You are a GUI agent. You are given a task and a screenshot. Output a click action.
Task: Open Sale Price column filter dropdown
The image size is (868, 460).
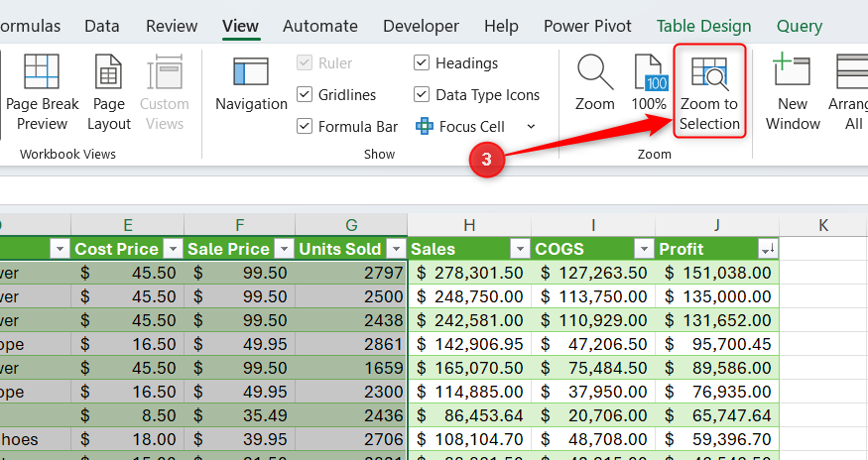pos(284,249)
